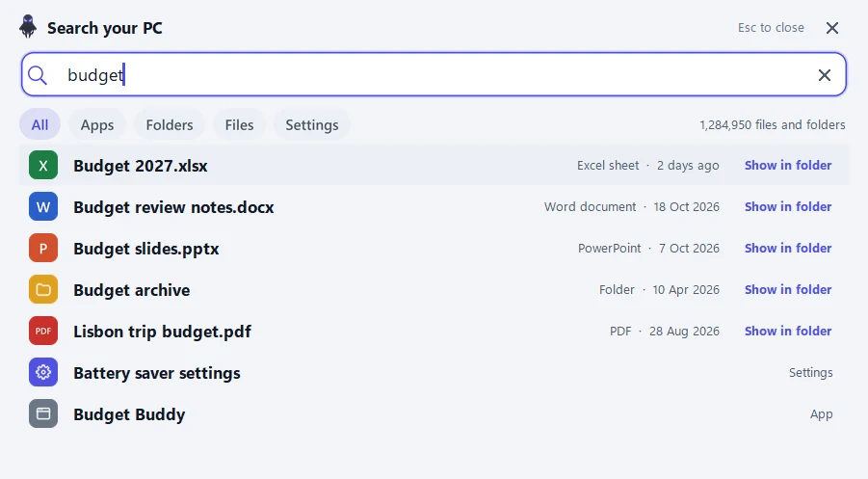Image resolution: width=868 pixels, height=479 pixels.
Task: Close the search window
Action: pos(832,28)
